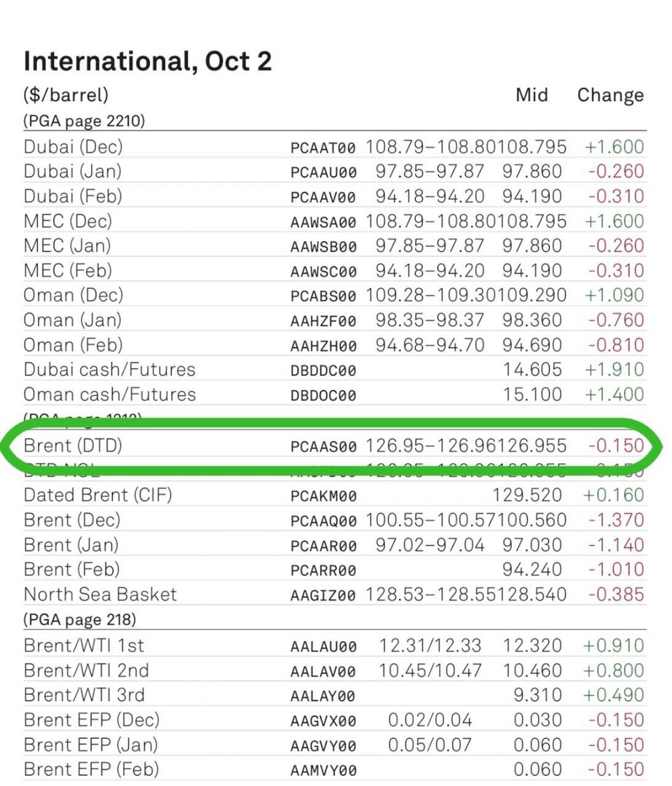Click Dubai cash/Futures row label
Viewport: 672px width, 786px height.
[x=109, y=370]
